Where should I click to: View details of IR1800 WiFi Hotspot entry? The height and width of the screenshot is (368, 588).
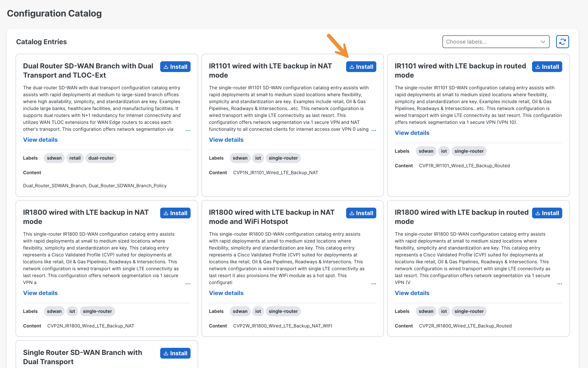(226, 293)
